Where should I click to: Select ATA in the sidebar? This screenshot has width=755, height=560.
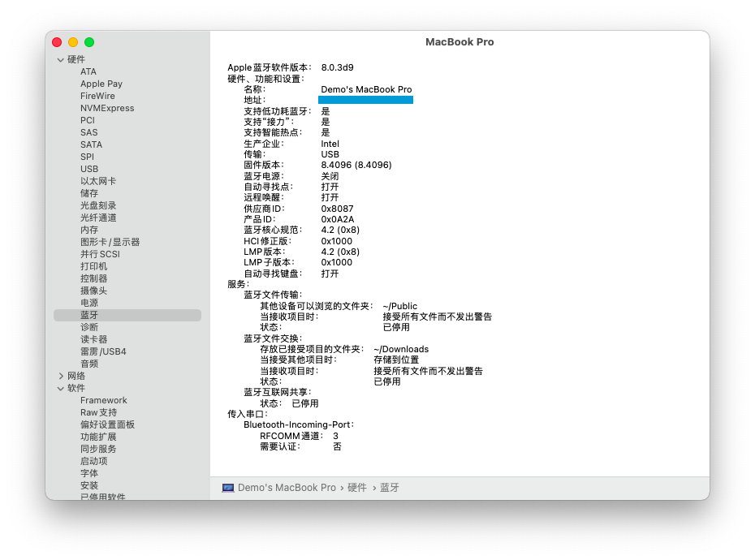[88, 71]
